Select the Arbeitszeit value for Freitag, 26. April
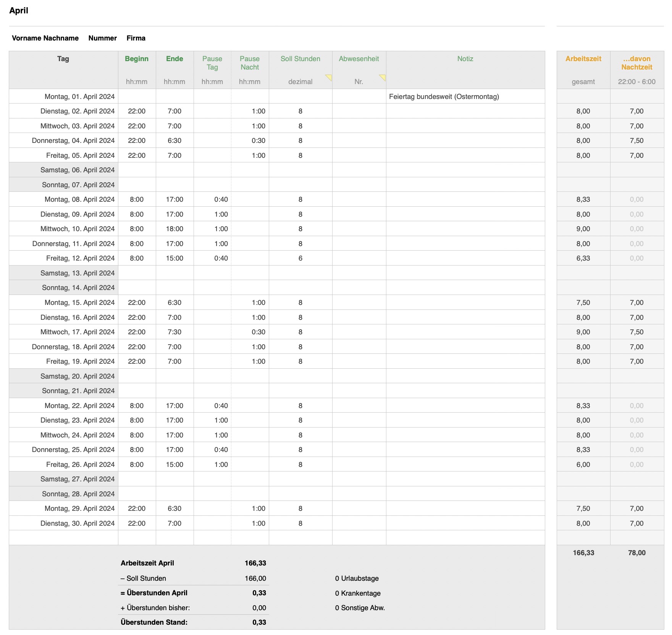Screen dimensions: 672x635 coord(583,465)
